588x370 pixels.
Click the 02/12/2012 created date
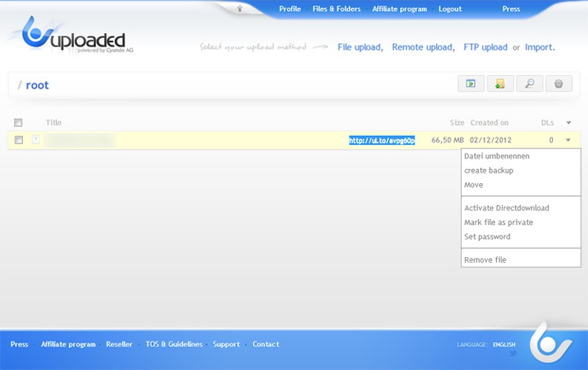point(491,140)
